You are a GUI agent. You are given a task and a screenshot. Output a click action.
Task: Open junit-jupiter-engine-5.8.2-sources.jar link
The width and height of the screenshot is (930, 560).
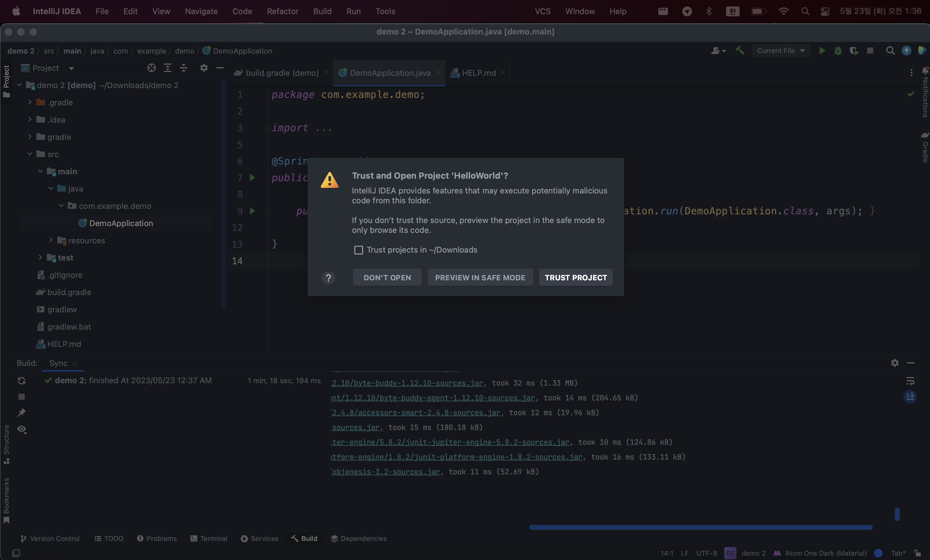point(450,442)
